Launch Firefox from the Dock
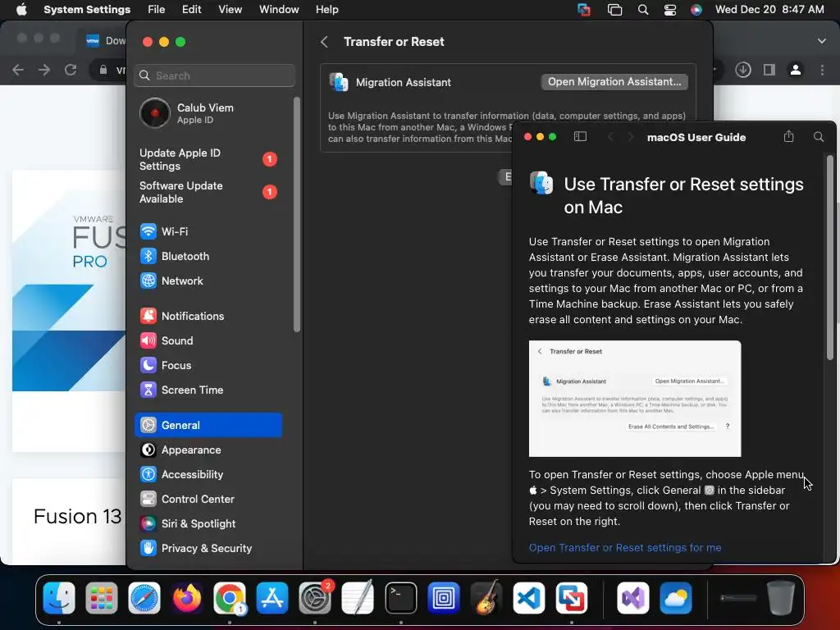 pos(187,598)
